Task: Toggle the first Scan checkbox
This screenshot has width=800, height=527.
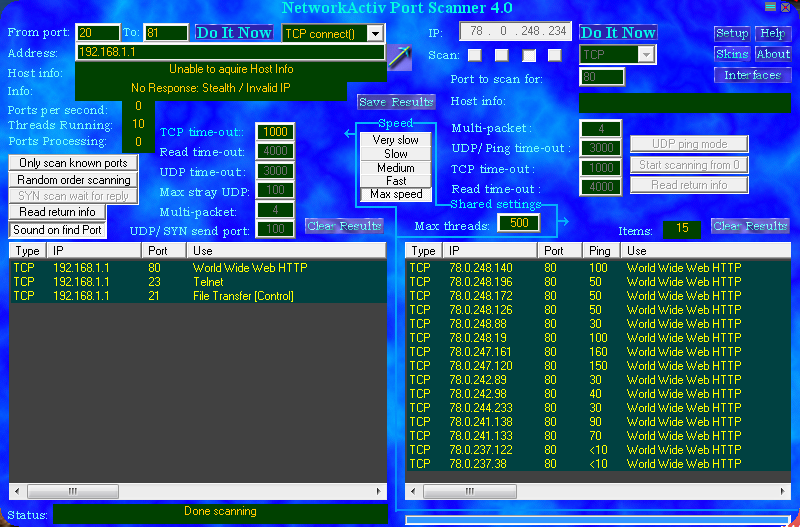Action: (475, 55)
